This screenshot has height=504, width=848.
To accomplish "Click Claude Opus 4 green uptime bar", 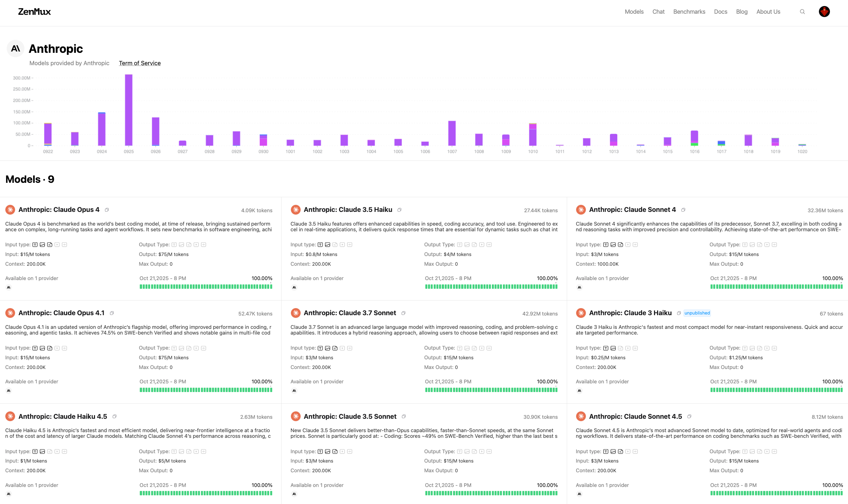I will pyautogui.click(x=206, y=287).
